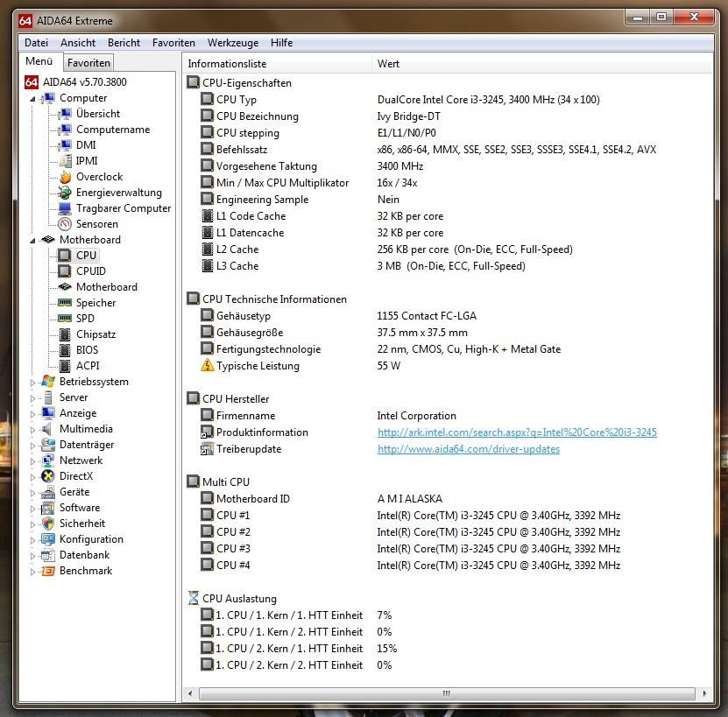
Task: Expand the Software tree arrow
Action: pos(32,509)
